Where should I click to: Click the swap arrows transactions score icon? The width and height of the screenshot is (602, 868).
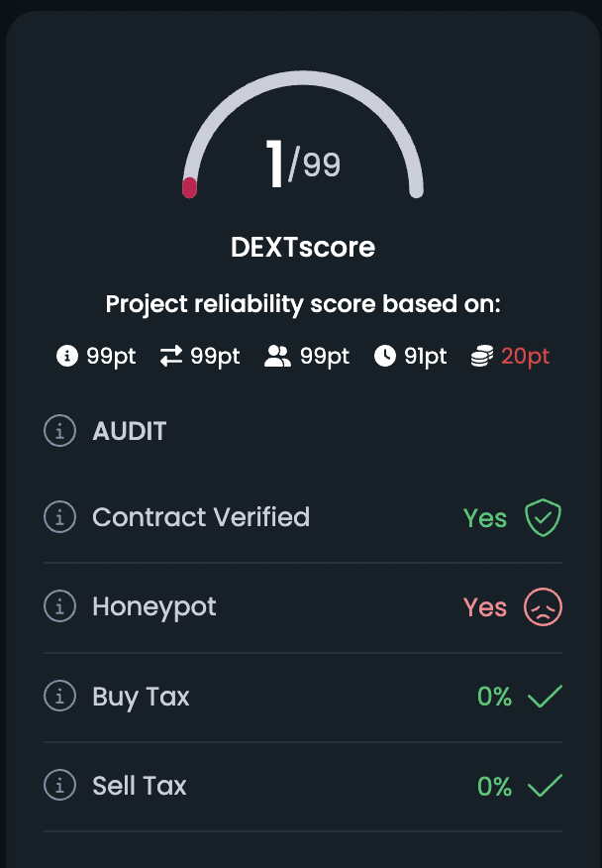click(172, 357)
